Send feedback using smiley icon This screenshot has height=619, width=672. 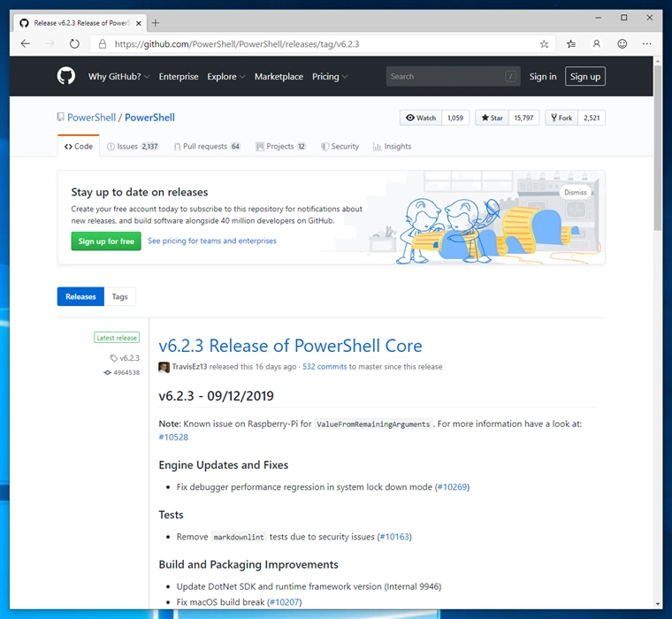tap(622, 43)
